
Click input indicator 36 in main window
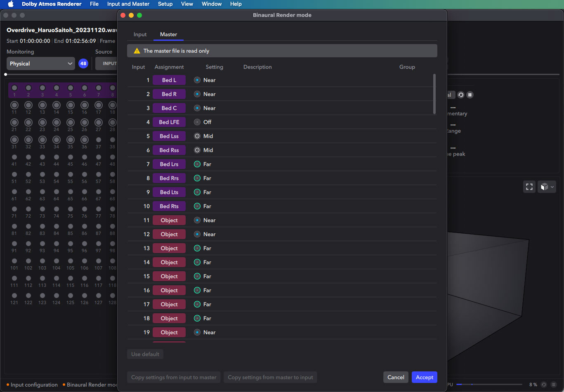pos(85,140)
